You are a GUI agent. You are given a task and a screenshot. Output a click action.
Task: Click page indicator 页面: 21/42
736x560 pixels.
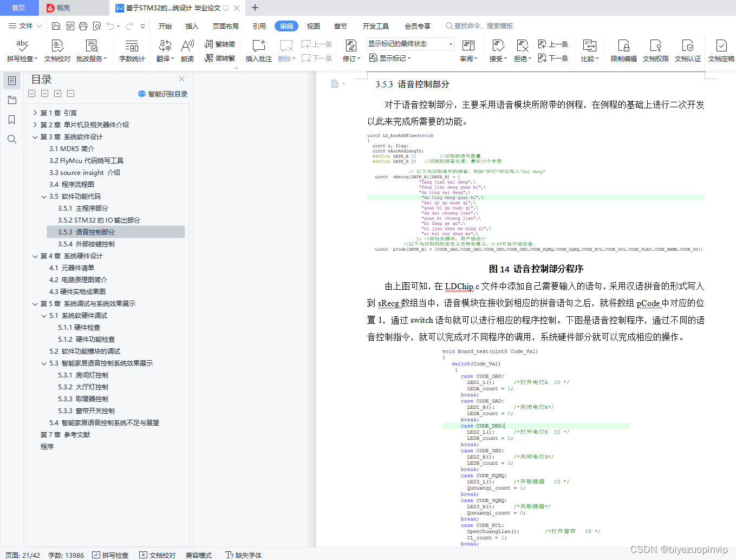click(x=23, y=555)
